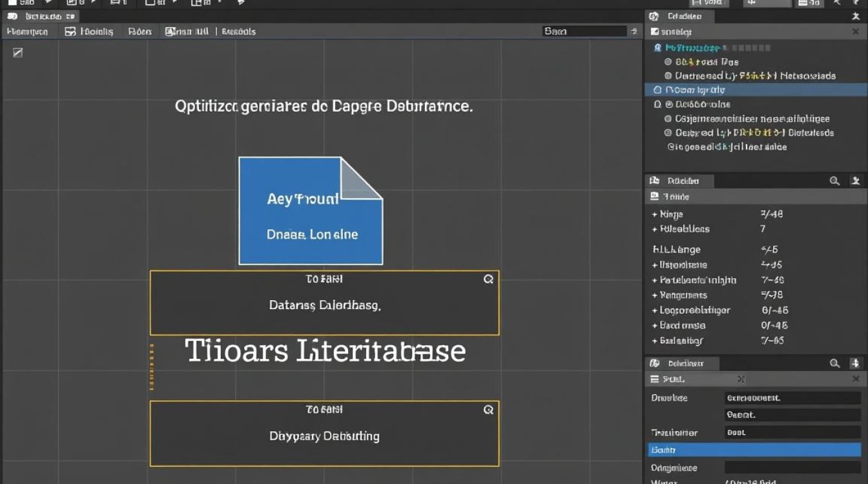868x484 pixels.
Task: Open the second tab in the canvas toolbar
Action: [x=89, y=31]
